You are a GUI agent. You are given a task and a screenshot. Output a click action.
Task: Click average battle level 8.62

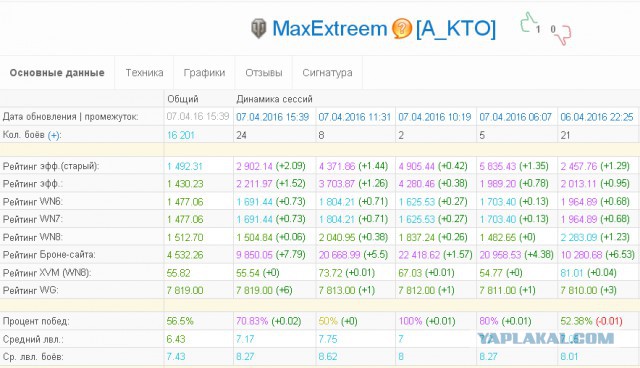328,357
